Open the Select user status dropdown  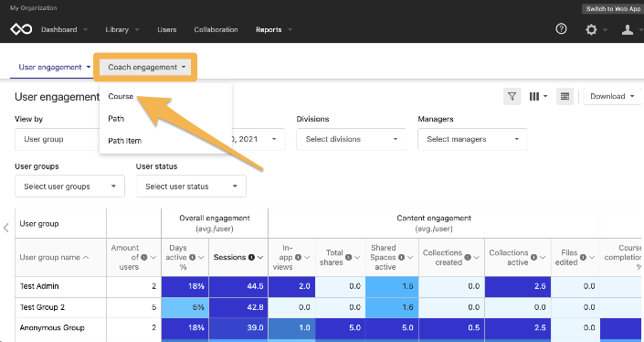(x=191, y=187)
